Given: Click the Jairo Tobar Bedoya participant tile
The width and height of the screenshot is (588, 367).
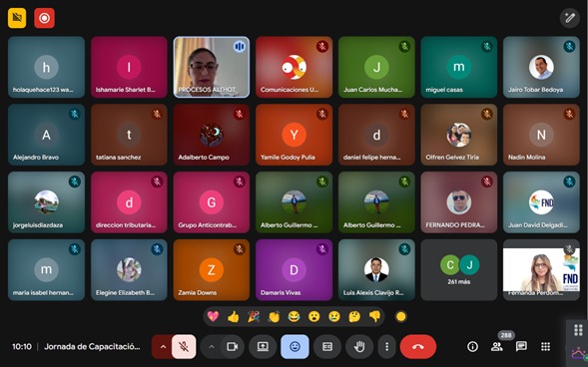Looking at the screenshot, I should coord(541,67).
